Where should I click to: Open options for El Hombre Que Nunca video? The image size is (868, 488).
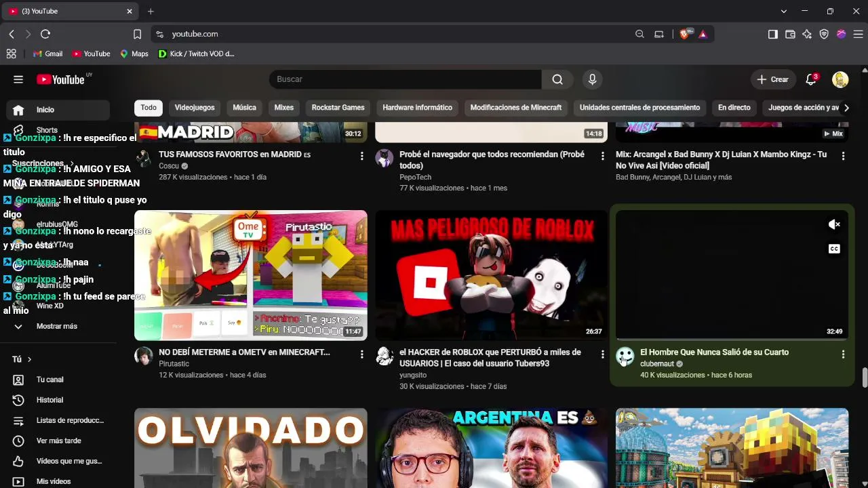click(x=843, y=354)
